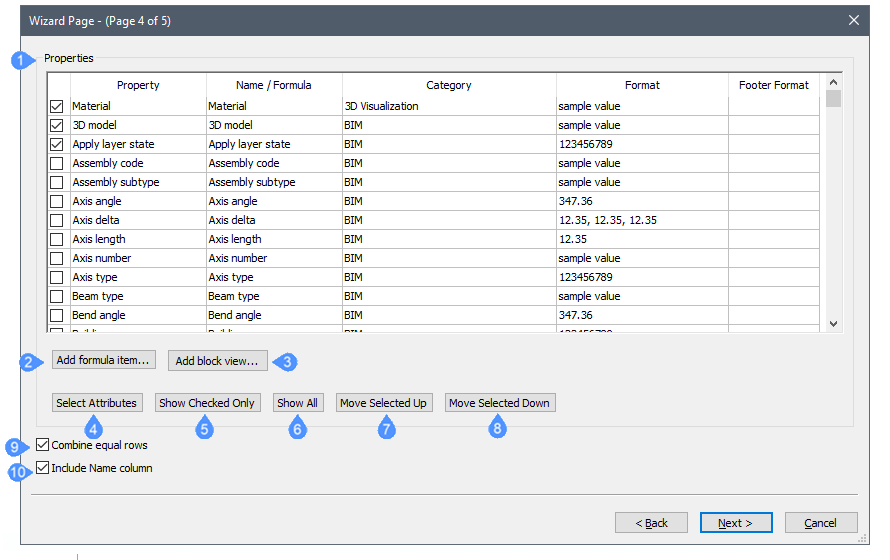Click Axis number name formula cell

click(274, 258)
